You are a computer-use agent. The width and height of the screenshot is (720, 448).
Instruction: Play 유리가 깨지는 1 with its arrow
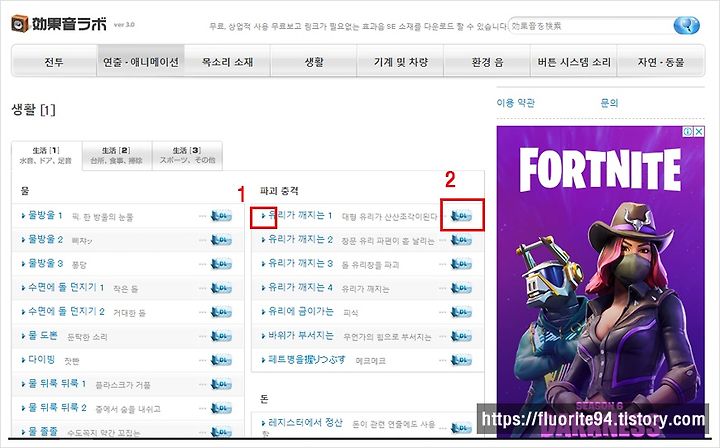(264, 215)
